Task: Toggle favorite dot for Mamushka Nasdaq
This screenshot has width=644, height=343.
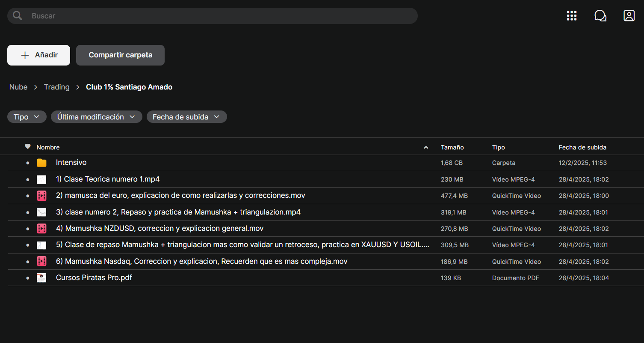Action: click(x=28, y=262)
